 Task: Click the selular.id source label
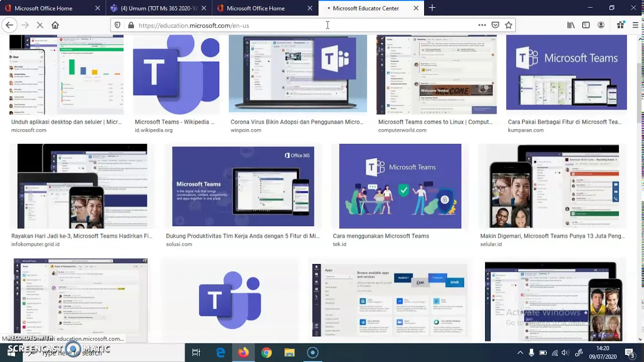[x=491, y=244]
